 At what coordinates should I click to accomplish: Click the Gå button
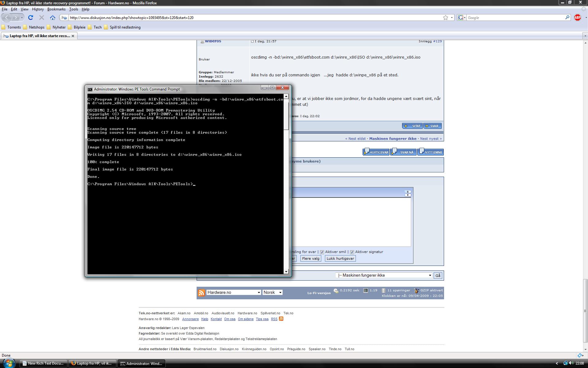(x=438, y=275)
